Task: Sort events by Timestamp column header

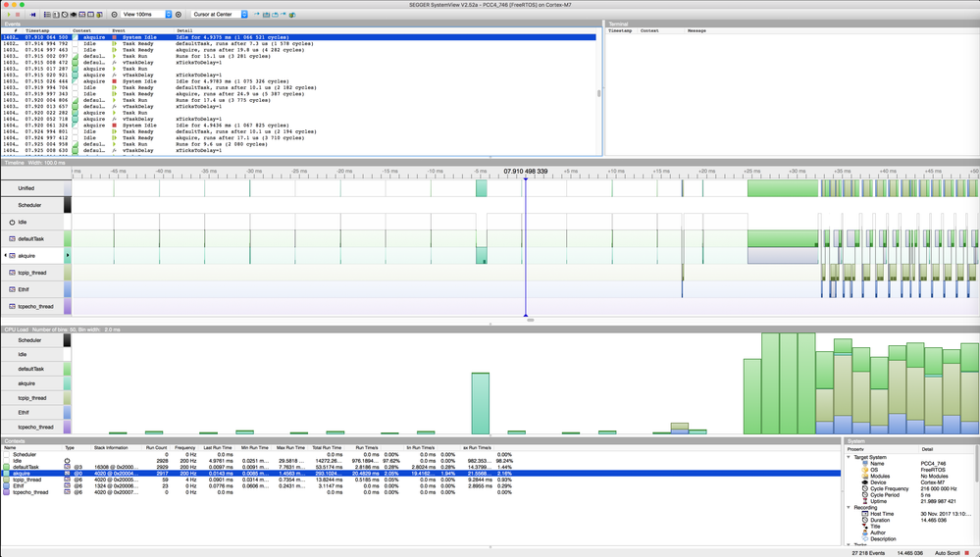Action: pyautogui.click(x=37, y=30)
